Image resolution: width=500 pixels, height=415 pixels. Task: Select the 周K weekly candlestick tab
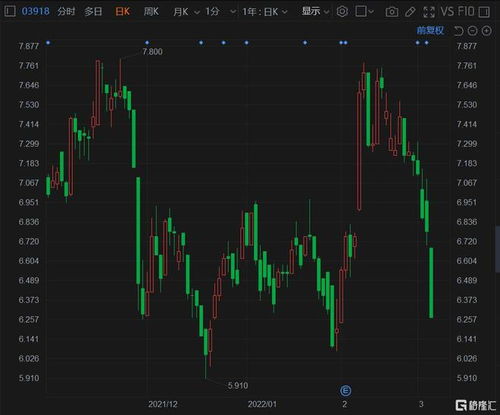151,12
